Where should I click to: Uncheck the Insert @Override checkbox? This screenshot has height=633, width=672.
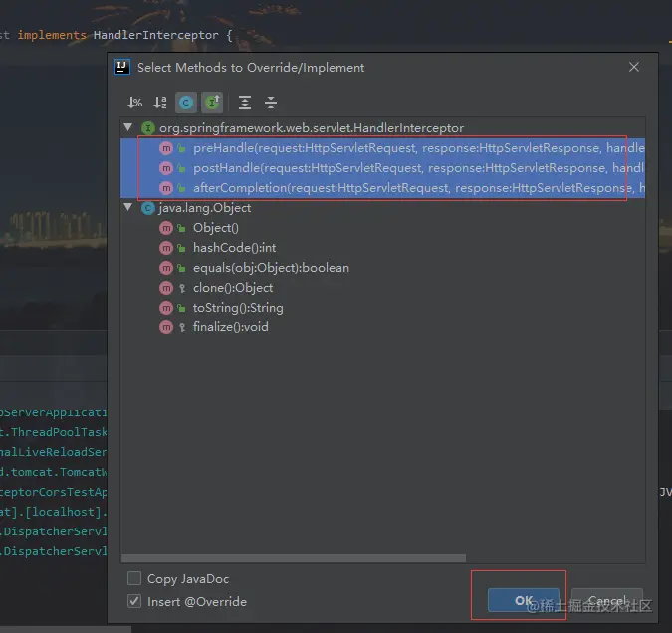click(x=134, y=601)
